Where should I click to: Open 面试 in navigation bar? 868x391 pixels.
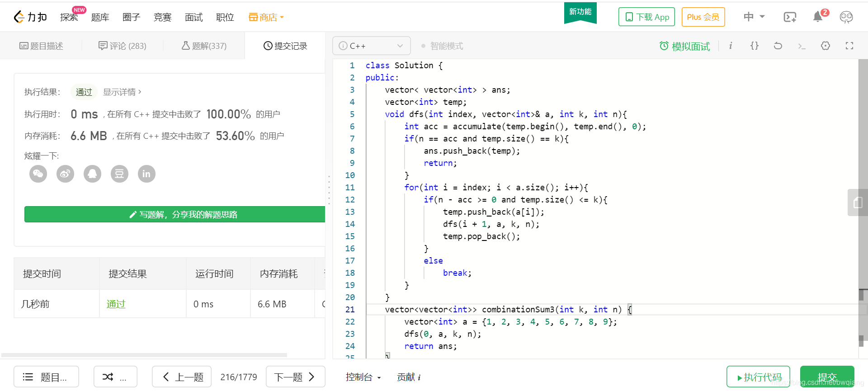pyautogui.click(x=193, y=17)
